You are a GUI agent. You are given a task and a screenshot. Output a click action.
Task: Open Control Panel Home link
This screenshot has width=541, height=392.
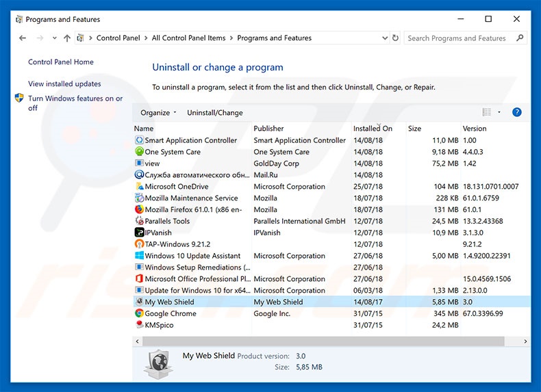[61, 62]
